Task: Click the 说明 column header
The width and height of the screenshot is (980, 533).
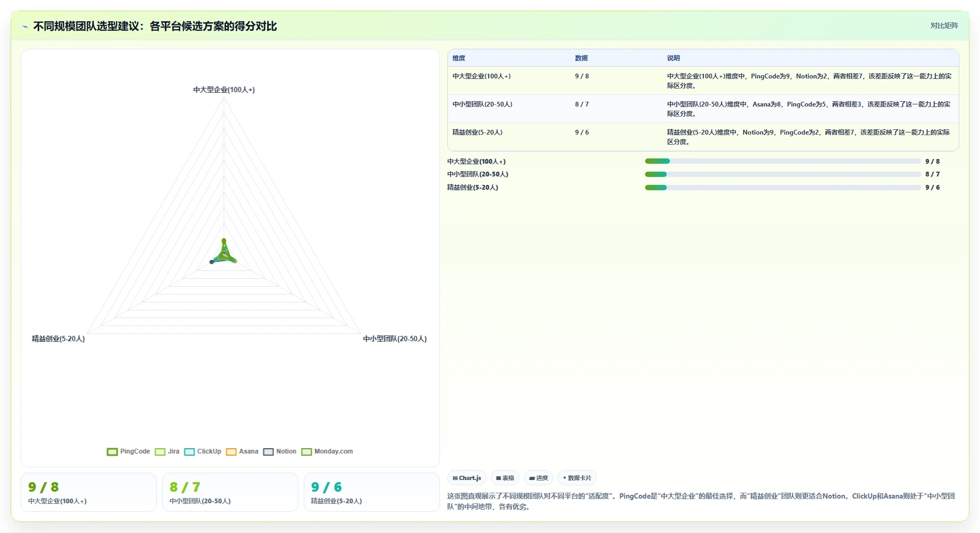Action: click(x=673, y=58)
